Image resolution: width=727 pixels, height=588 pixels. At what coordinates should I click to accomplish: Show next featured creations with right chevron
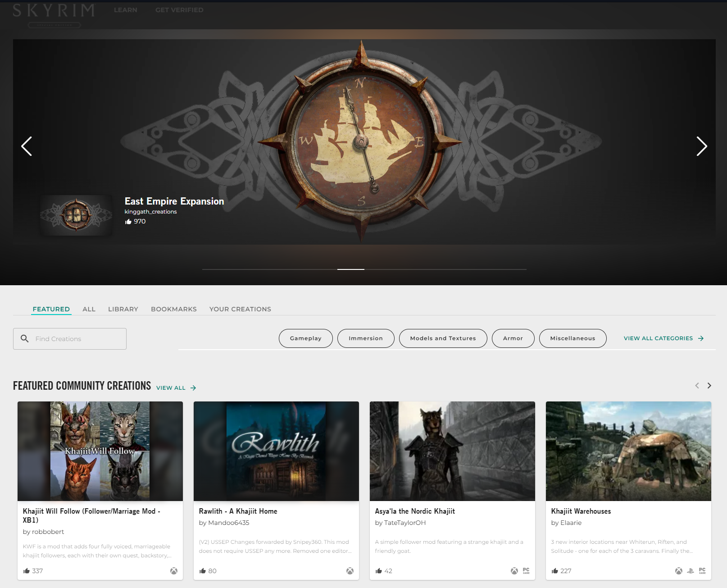tap(709, 386)
